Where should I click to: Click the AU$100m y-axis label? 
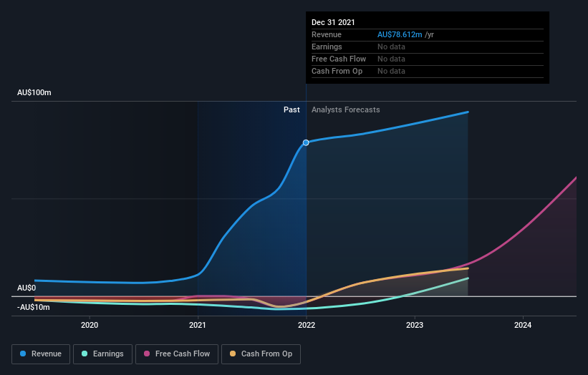pyautogui.click(x=34, y=92)
